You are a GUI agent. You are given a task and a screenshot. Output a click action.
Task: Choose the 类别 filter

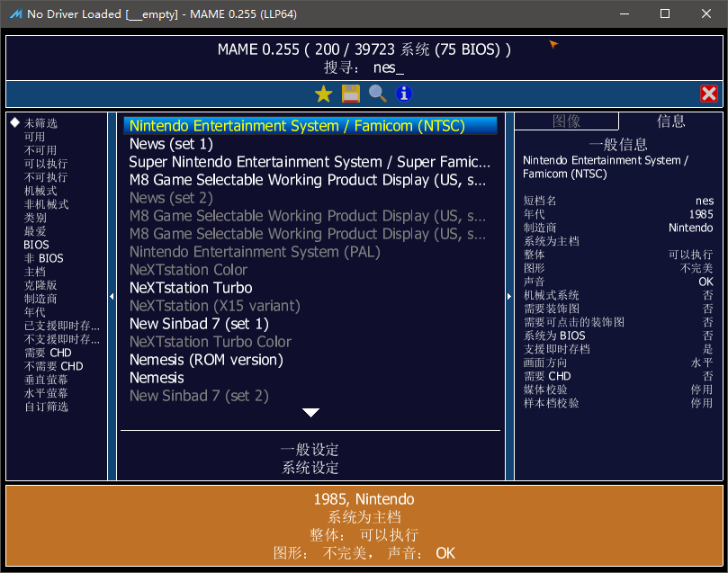coord(35,218)
